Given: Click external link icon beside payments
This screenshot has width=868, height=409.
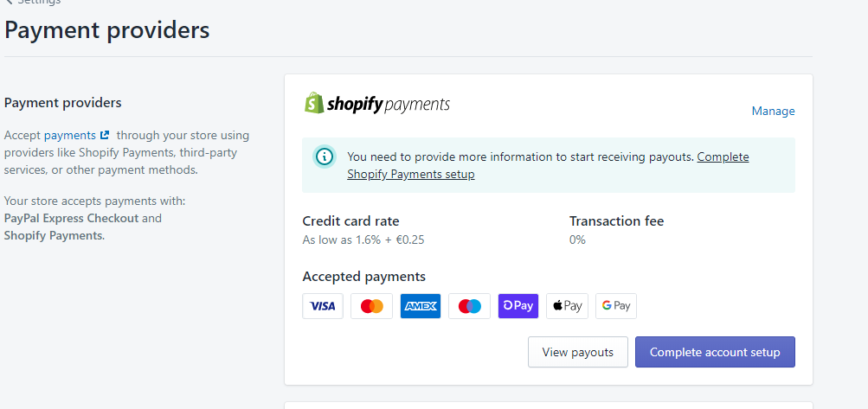Looking at the screenshot, I should point(105,135).
